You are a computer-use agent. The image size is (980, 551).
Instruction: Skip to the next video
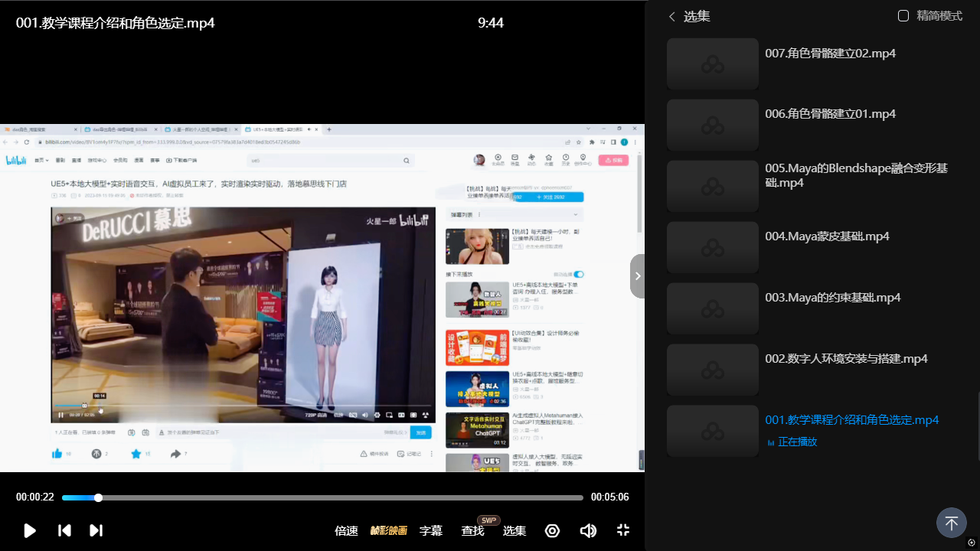[96, 530]
